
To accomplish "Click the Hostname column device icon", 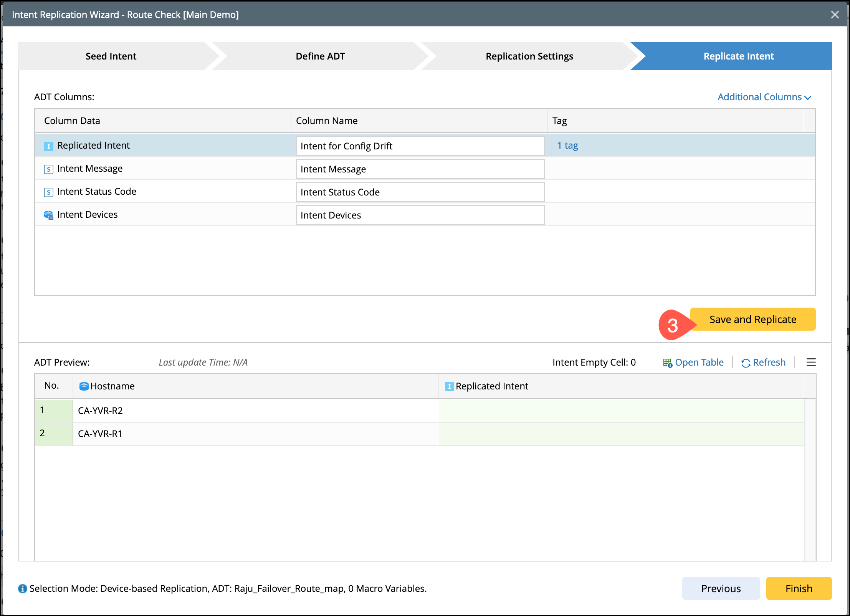I will click(84, 386).
